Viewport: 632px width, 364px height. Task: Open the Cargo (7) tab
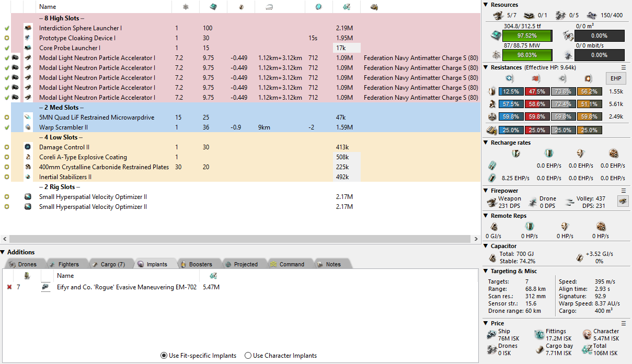[x=108, y=264]
